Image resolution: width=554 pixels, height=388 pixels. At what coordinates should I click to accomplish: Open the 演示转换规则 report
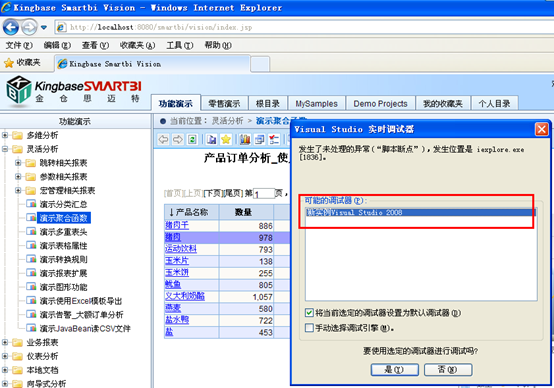point(63,259)
